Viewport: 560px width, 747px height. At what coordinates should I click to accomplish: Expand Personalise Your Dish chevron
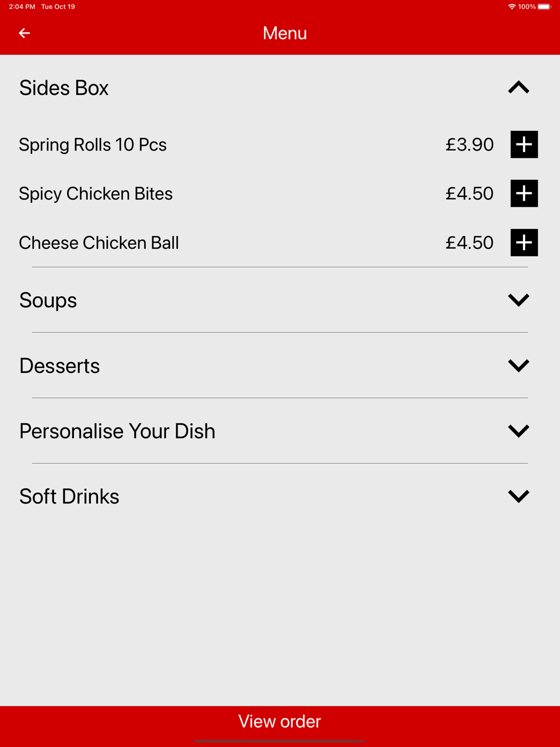(519, 431)
